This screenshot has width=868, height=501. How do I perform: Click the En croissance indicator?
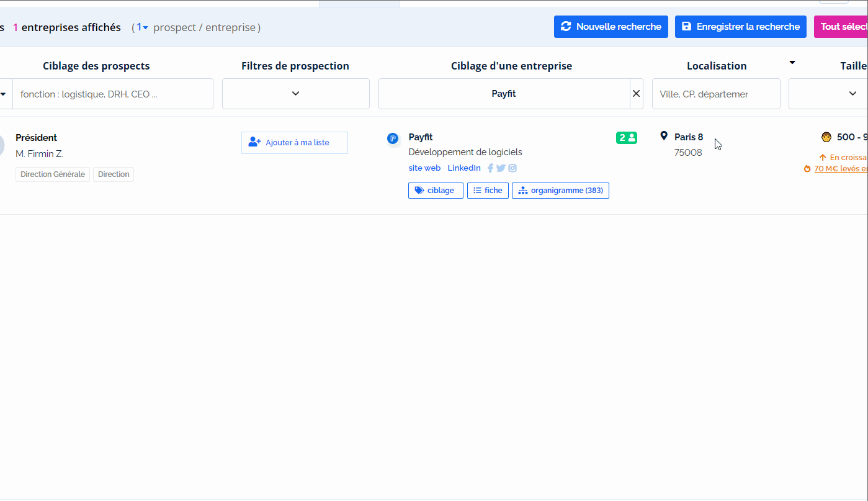tap(843, 158)
